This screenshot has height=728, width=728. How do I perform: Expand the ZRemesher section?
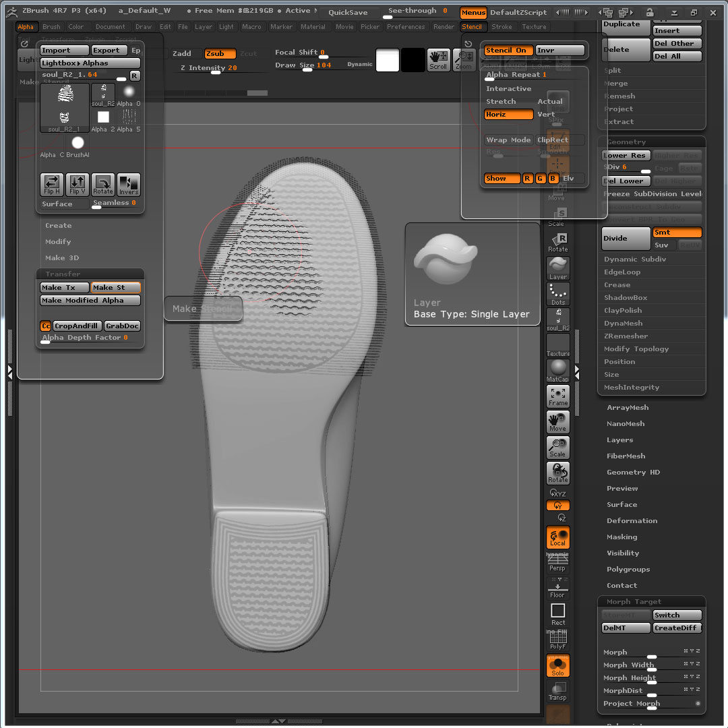[x=626, y=336]
